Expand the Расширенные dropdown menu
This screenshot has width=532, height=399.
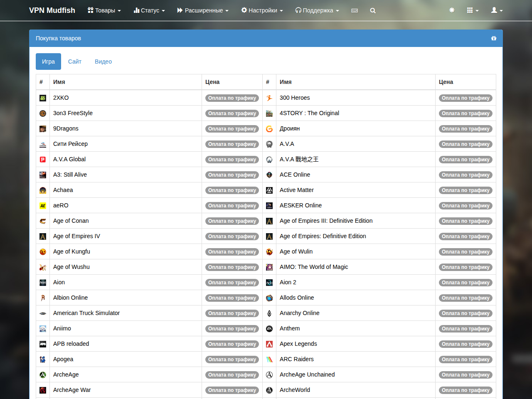pyautogui.click(x=203, y=10)
